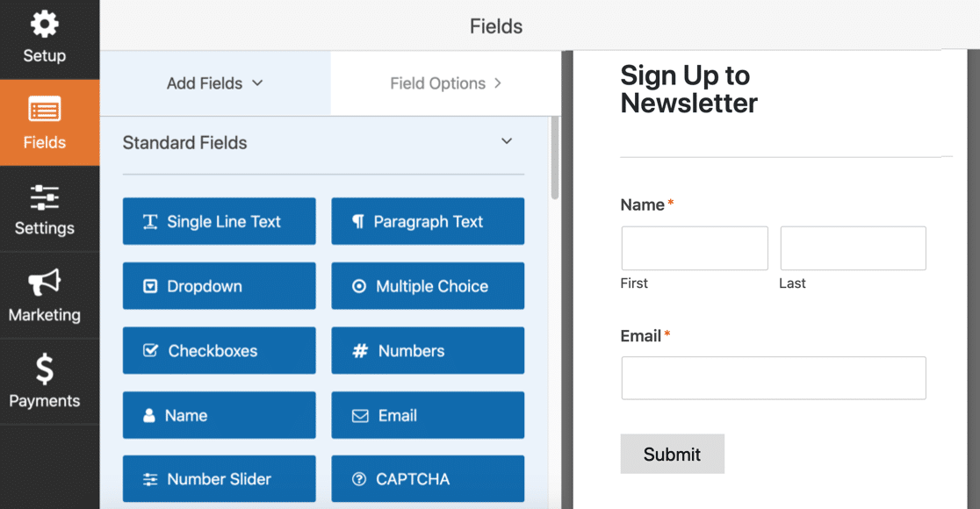The width and height of the screenshot is (980, 509).
Task: Click the First name input box
Action: point(695,248)
